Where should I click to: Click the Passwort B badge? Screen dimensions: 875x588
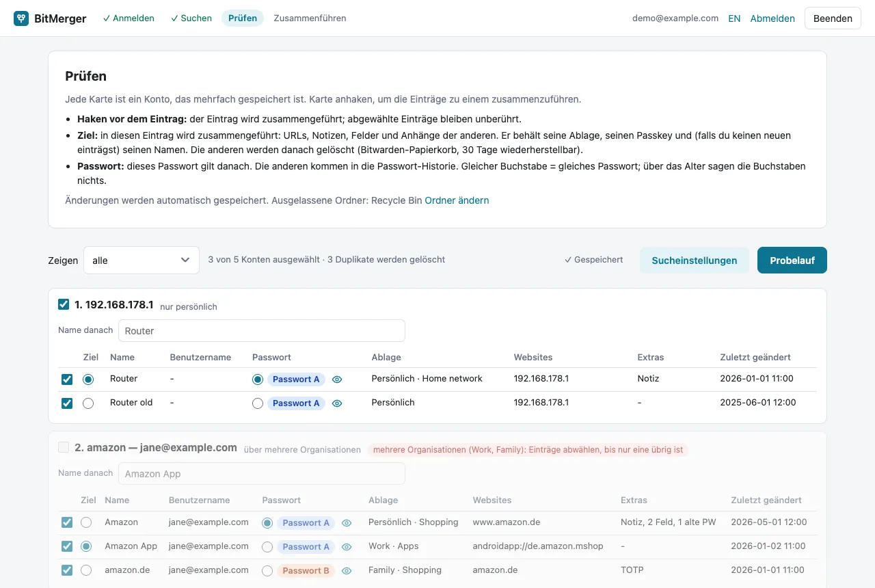pyautogui.click(x=306, y=571)
